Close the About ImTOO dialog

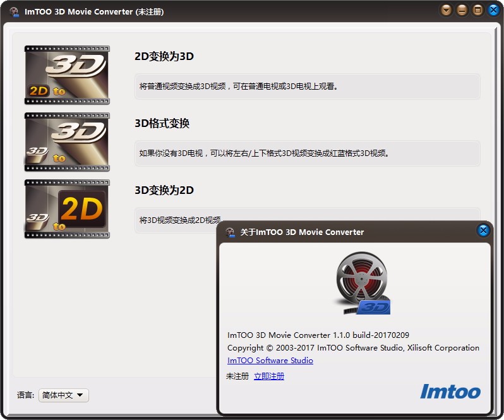pos(483,231)
